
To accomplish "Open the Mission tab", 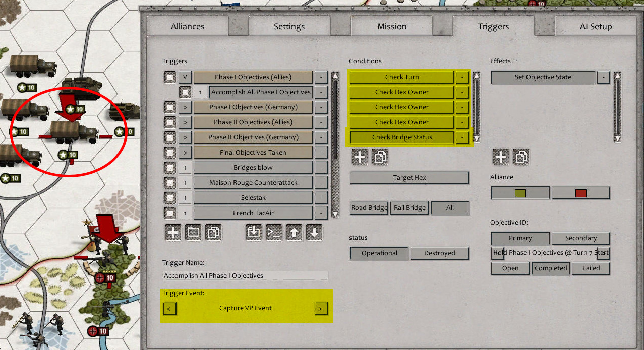I will tap(392, 26).
